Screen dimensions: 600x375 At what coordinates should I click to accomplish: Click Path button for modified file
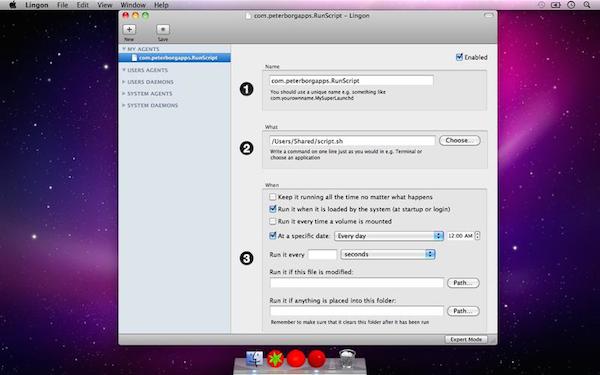click(x=463, y=283)
